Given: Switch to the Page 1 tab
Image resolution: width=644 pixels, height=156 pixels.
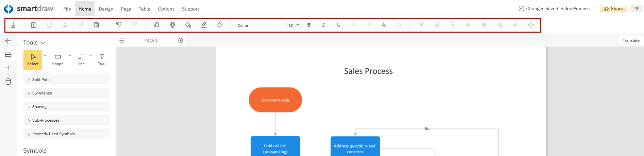Looking at the screenshot, I should (151, 40).
